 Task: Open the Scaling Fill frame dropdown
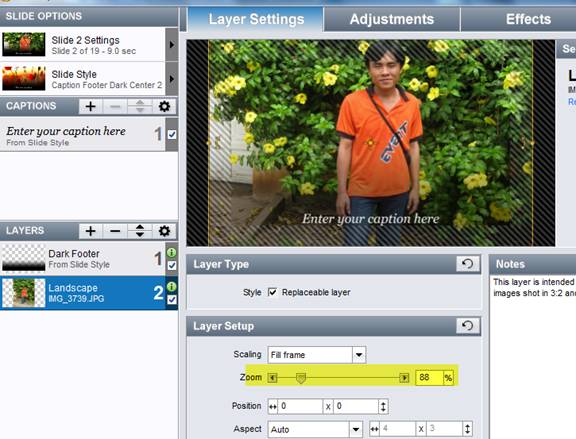(359, 355)
